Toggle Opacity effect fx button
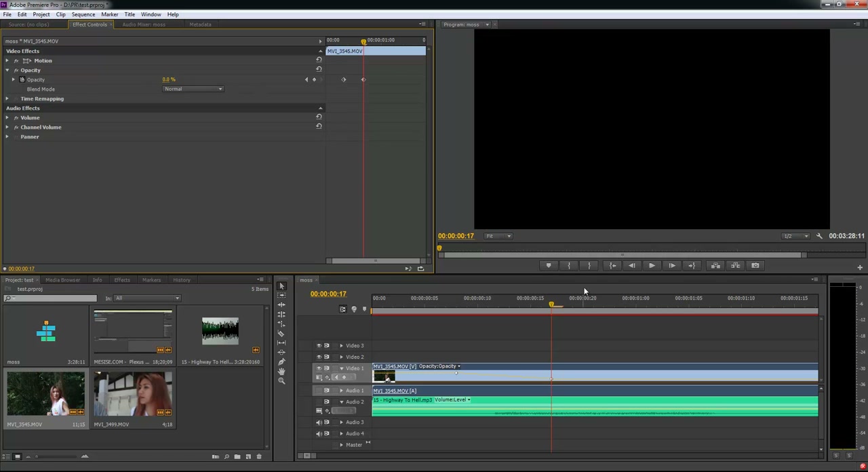 16,70
